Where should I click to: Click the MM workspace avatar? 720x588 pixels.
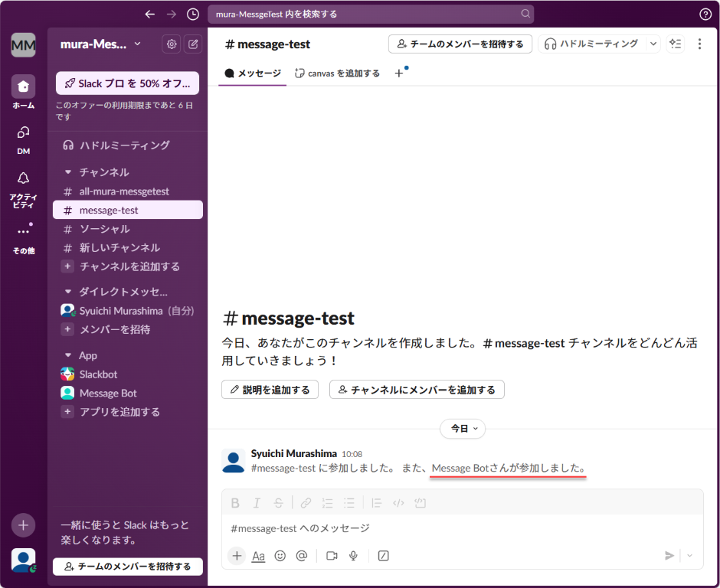(24, 45)
